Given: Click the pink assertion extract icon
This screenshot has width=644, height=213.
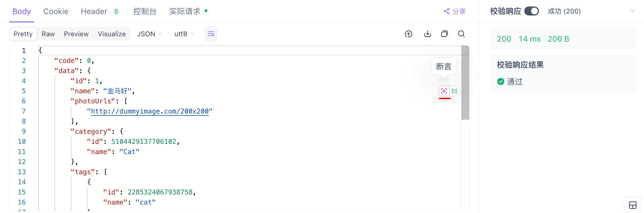Looking at the screenshot, I should (x=444, y=91).
